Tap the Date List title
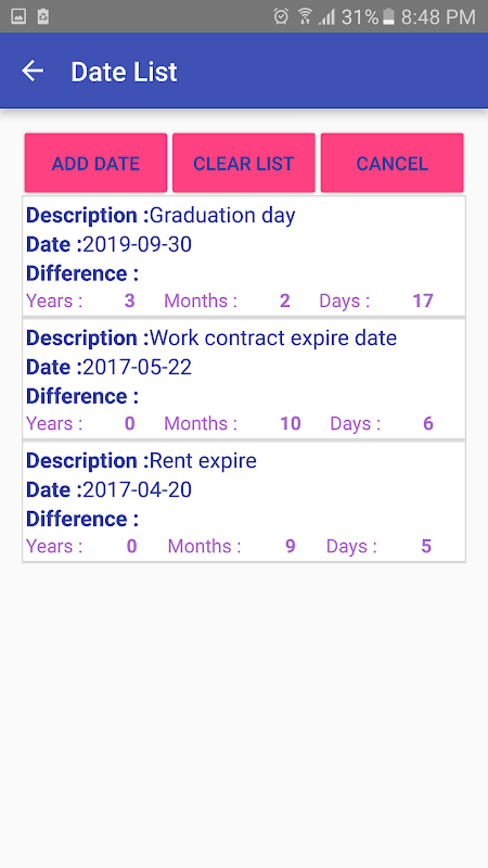 click(x=124, y=72)
